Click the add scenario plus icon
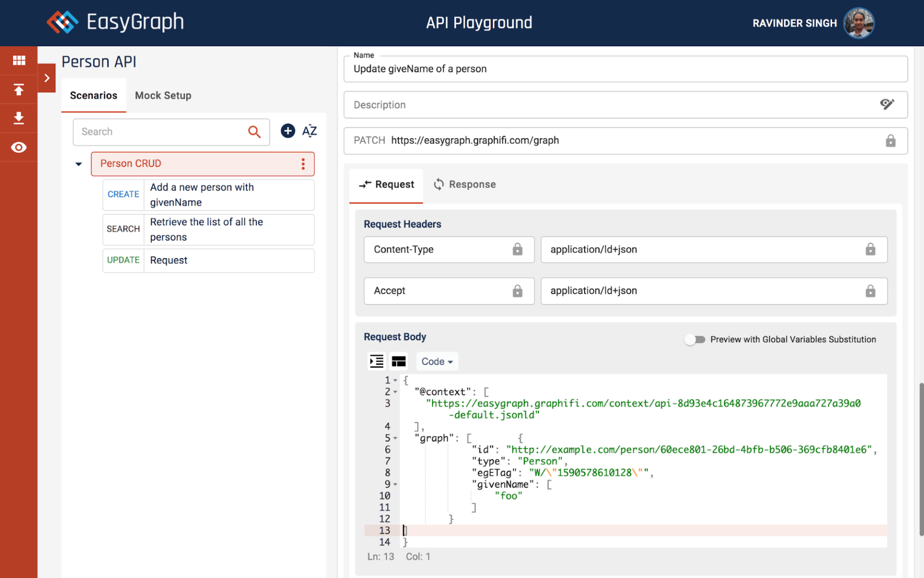Viewport: 924px width, 578px height. 288,131
